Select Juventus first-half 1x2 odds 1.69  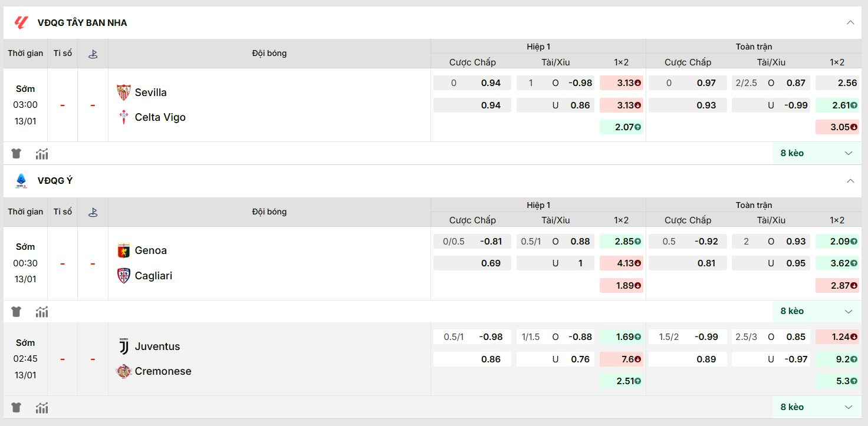[622, 337]
